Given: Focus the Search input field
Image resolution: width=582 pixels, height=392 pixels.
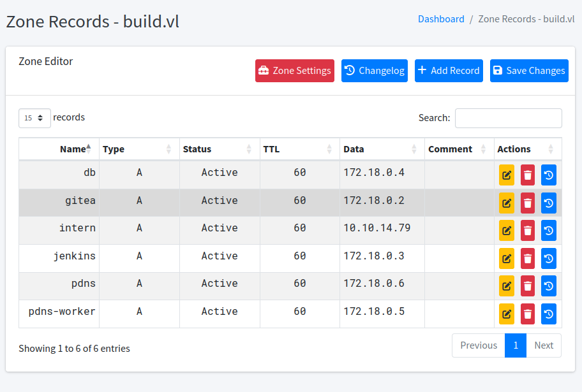Looking at the screenshot, I should pos(508,118).
